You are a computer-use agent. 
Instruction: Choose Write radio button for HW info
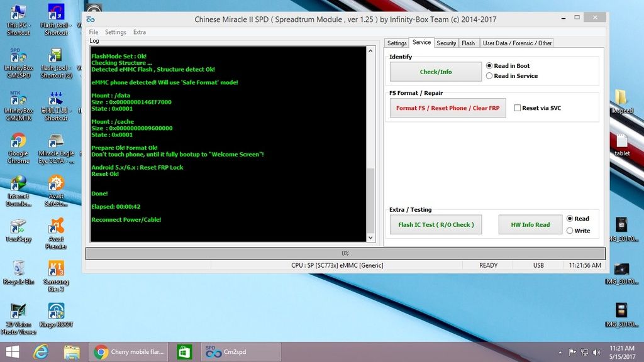[570, 231]
